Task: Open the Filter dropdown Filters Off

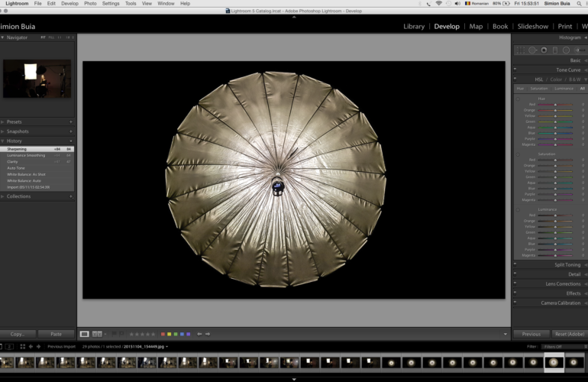Action: (x=564, y=347)
